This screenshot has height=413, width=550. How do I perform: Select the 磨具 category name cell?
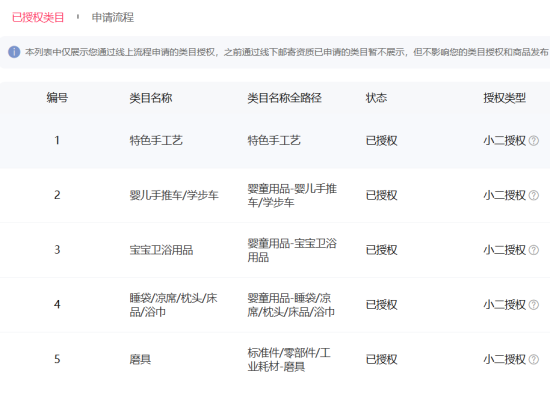[x=140, y=359]
